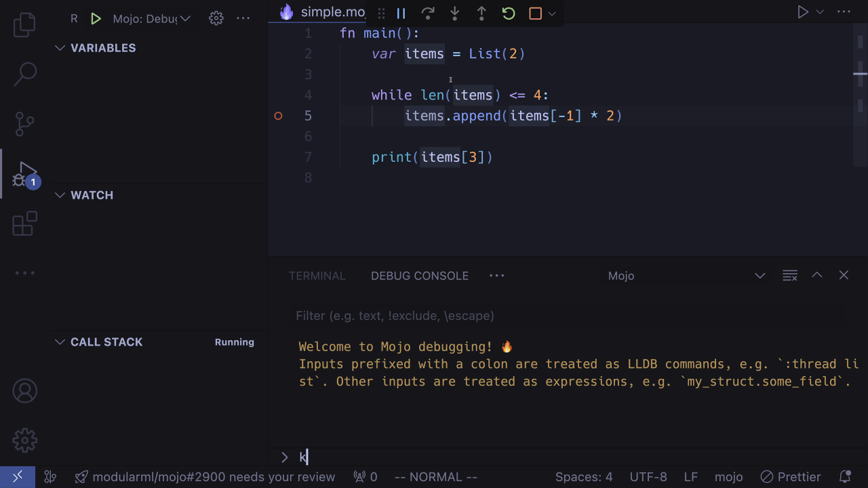Click line number 2 in gutter
The width and height of the screenshot is (868, 488).
pos(309,54)
